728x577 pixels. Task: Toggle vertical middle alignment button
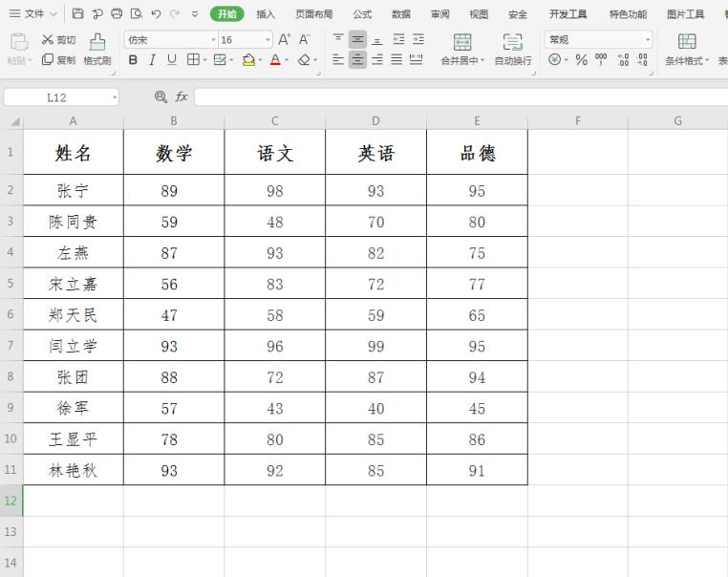click(x=357, y=39)
